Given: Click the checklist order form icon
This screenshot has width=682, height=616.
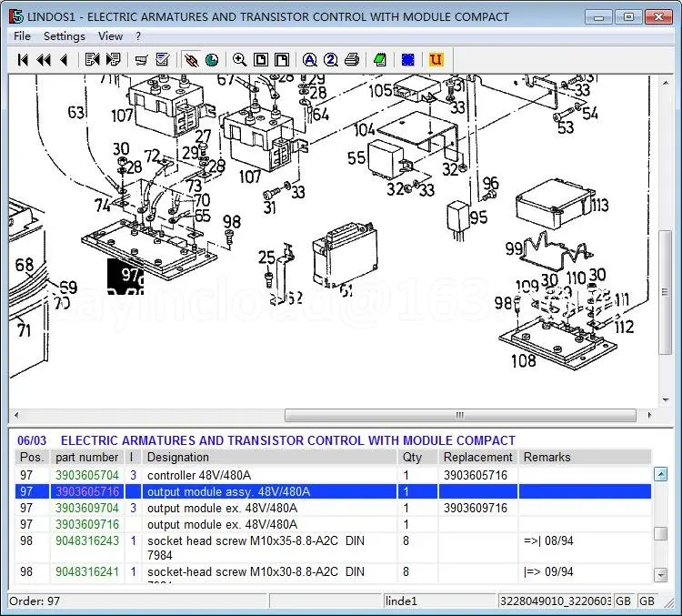Looking at the screenshot, I should (163, 60).
